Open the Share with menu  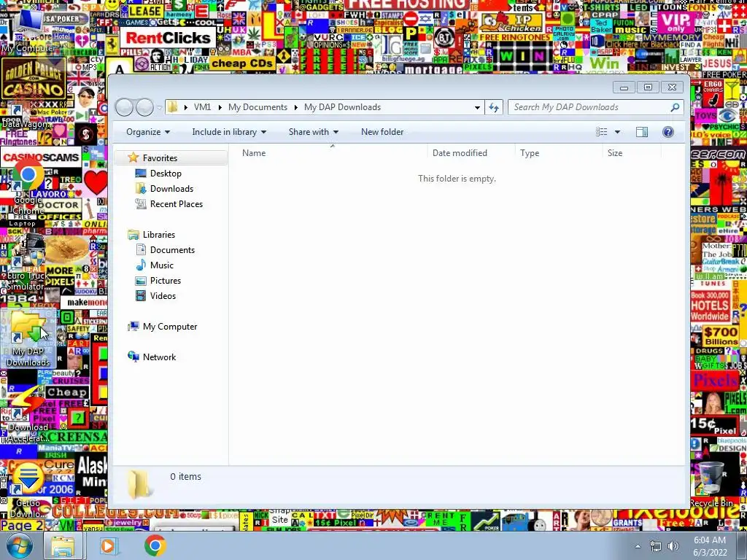314,132
